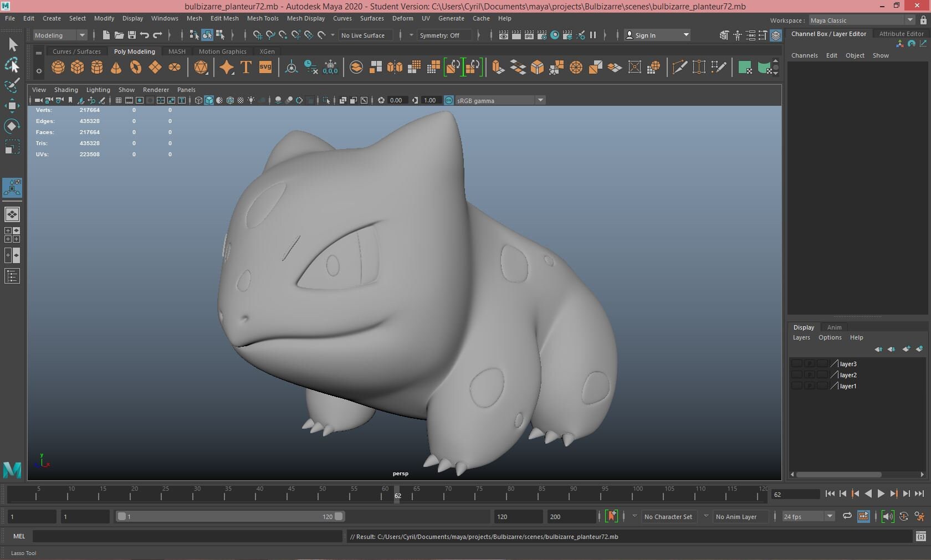Click the Mirror shelf icon

point(395,68)
